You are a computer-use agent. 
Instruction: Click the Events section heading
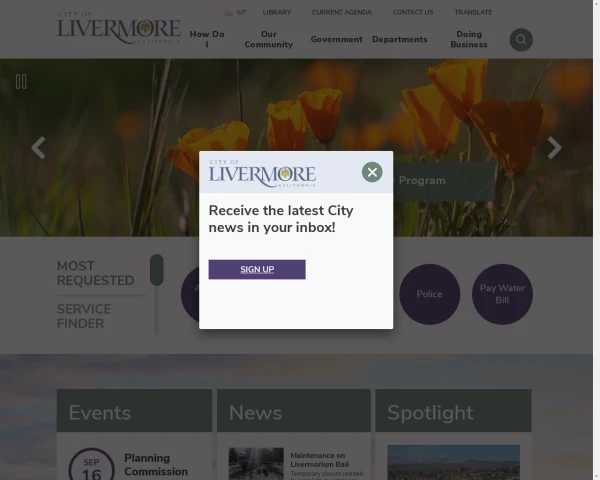pos(100,413)
